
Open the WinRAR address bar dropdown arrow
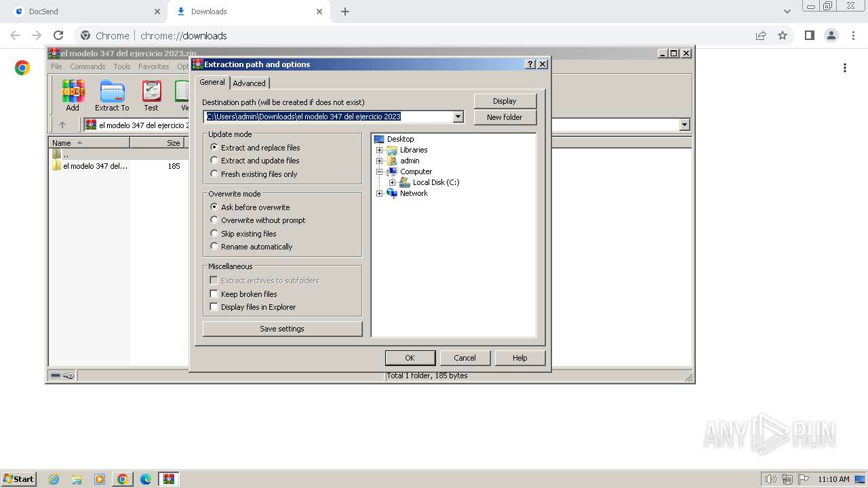(x=684, y=125)
